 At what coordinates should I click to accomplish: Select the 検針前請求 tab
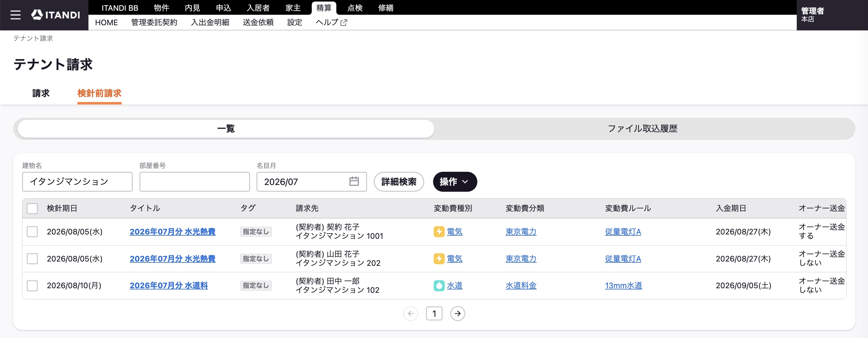[x=100, y=93]
